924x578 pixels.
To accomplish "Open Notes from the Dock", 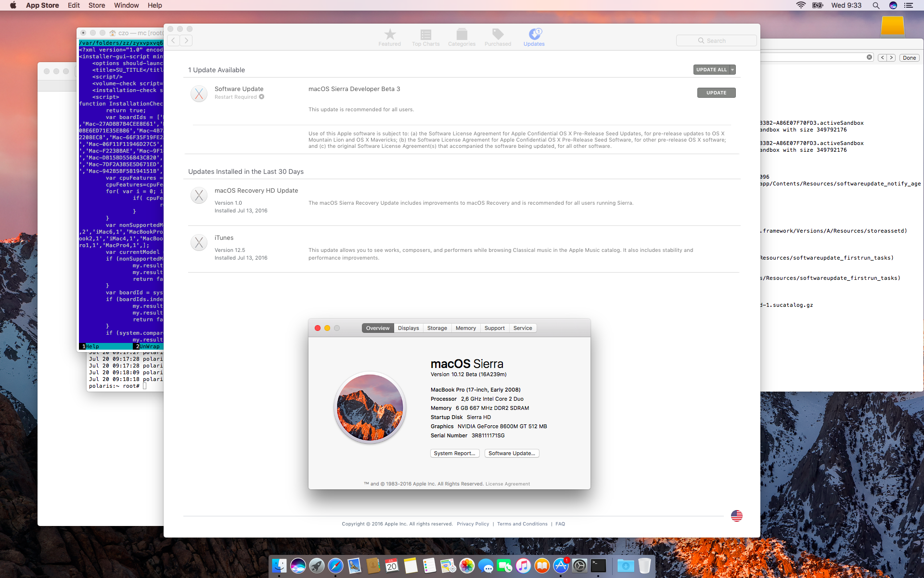I will click(411, 565).
